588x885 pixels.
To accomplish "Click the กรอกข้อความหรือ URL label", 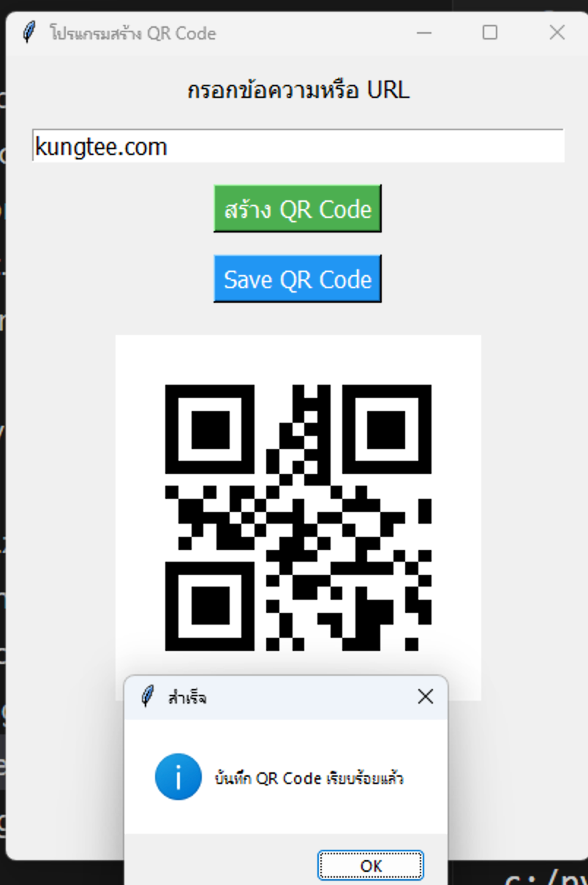I will pos(298,91).
